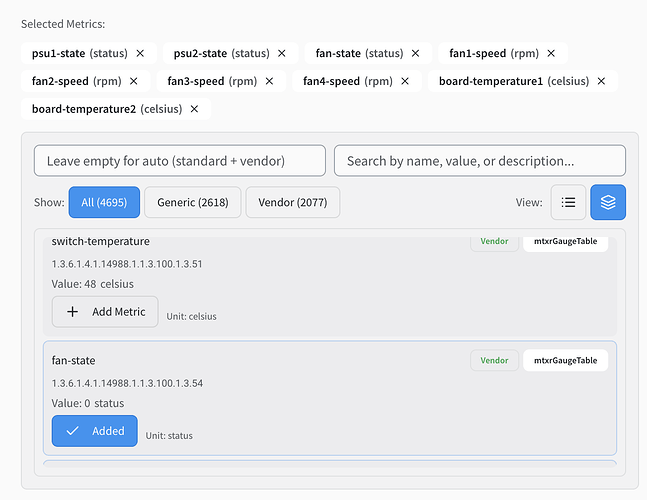Remove the fan2-speed metric chip
This screenshot has width=647, height=500.
134,81
